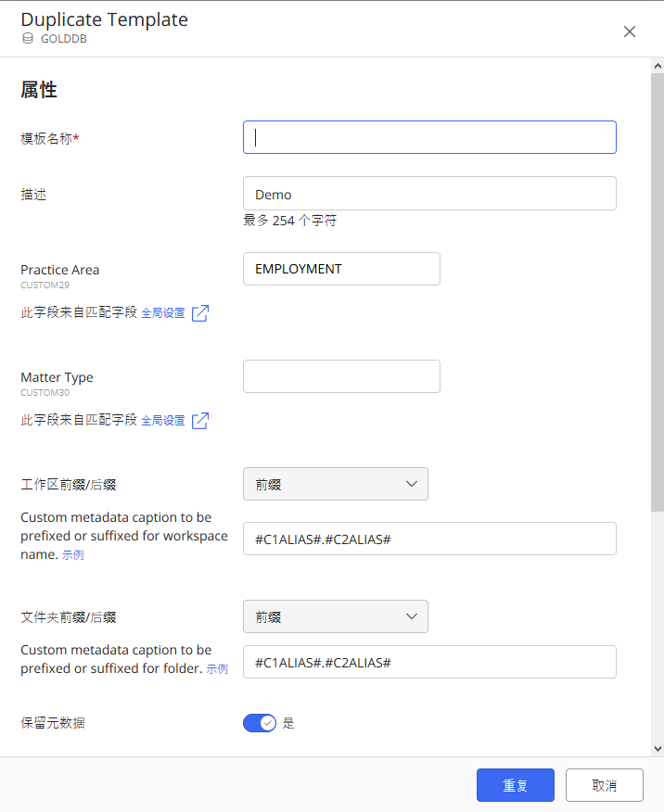Click 全局设置 link under Matter Type

point(163,421)
